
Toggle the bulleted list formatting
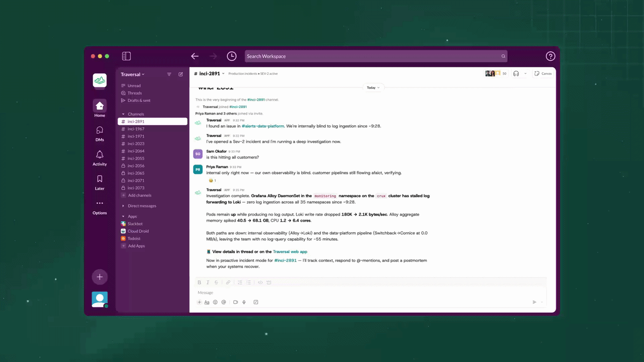coord(249,283)
